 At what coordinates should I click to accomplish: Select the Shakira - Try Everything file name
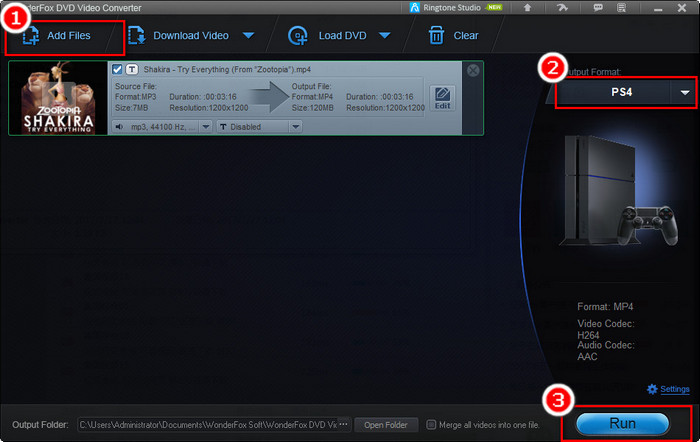pos(227,69)
